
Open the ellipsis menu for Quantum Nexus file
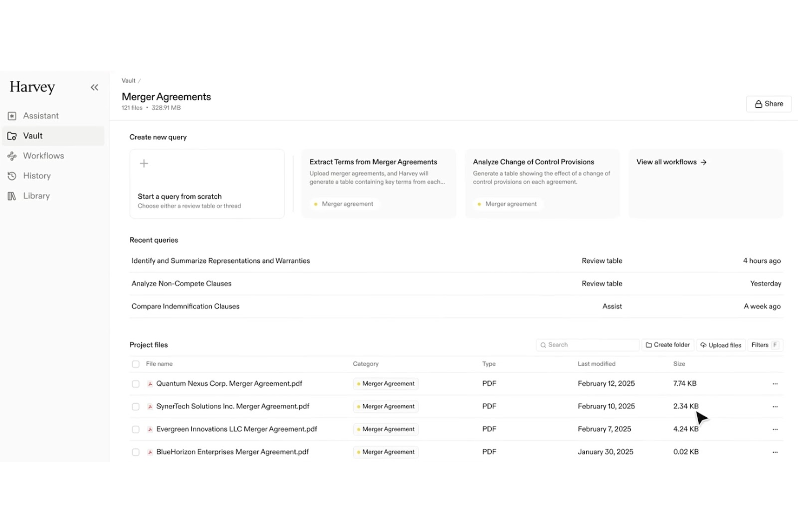tap(775, 384)
